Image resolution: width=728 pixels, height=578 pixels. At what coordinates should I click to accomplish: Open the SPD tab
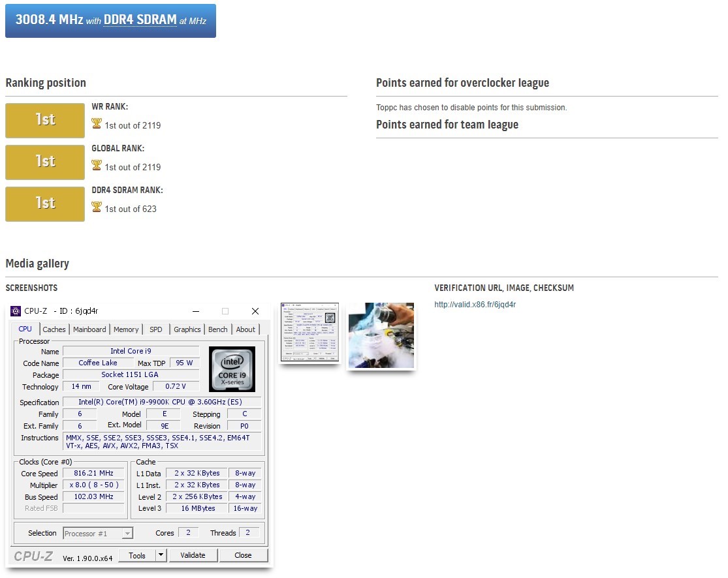156,329
